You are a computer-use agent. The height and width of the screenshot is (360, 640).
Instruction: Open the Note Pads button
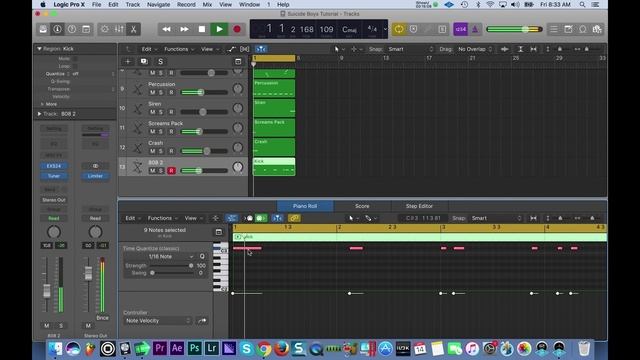[x=568, y=29]
